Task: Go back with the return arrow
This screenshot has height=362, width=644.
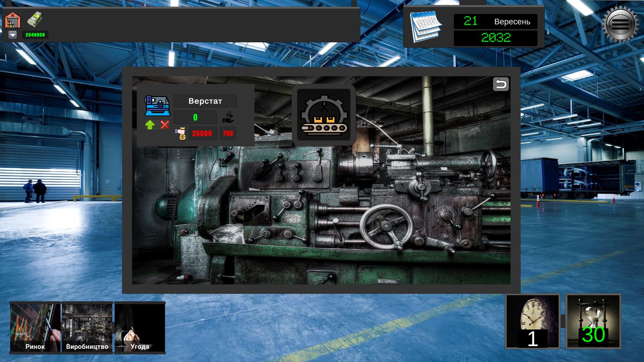Action: (x=501, y=84)
